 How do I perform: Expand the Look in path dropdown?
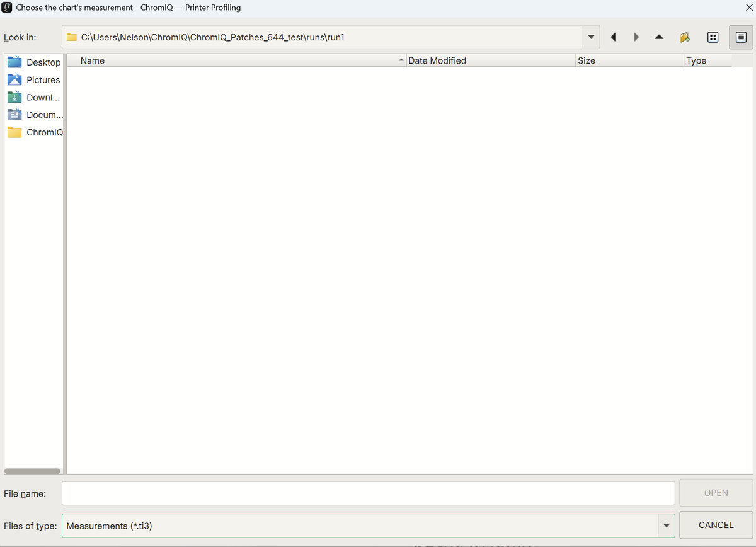click(x=590, y=37)
